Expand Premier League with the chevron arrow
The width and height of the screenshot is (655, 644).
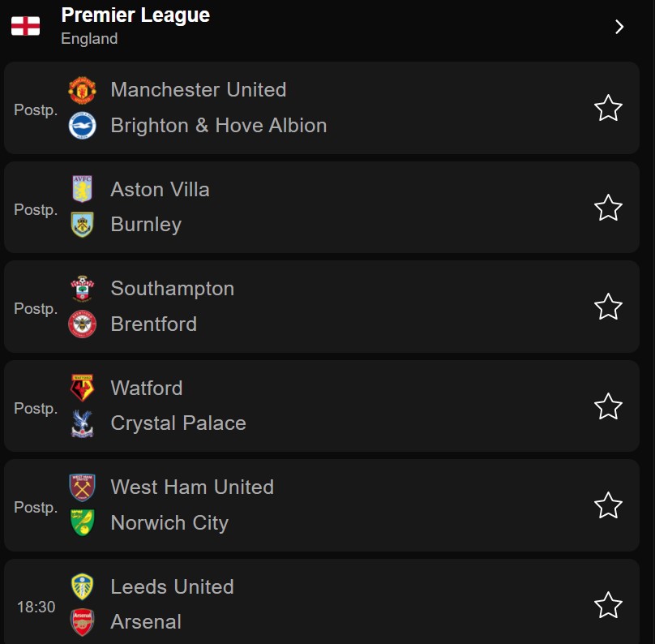(619, 27)
